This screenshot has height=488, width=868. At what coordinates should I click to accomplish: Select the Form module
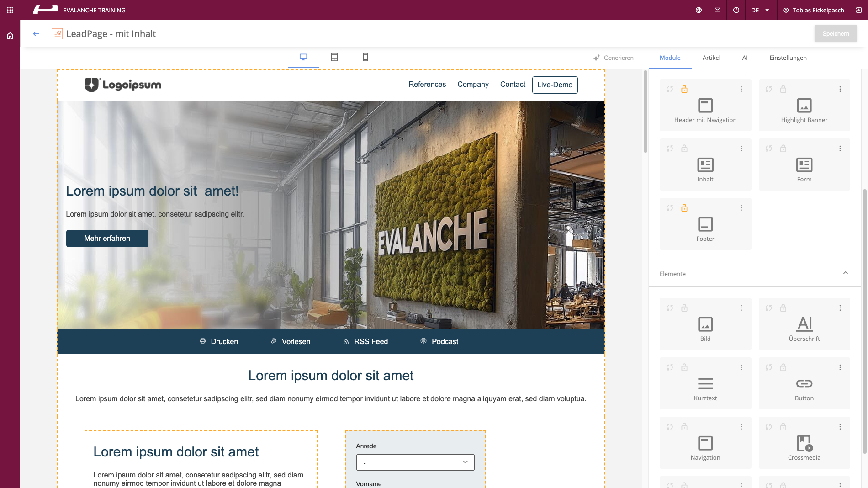click(x=804, y=164)
